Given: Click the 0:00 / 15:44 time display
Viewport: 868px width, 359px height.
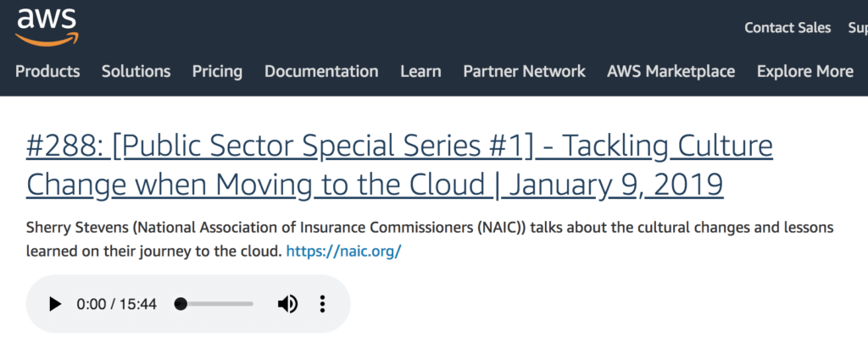Looking at the screenshot, I should tap(117, 304).
